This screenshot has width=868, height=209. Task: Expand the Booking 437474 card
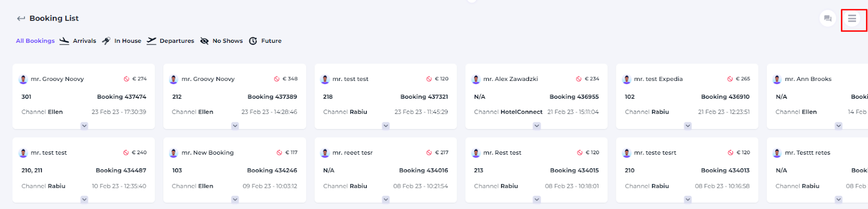(84, 126)
